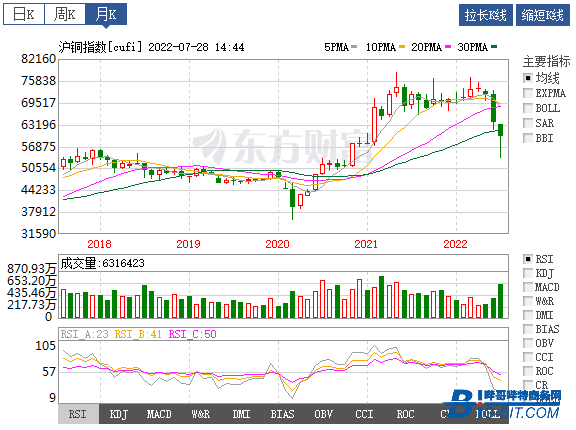
Task: Click the 缩短K线 button
Action: (543, 15)
